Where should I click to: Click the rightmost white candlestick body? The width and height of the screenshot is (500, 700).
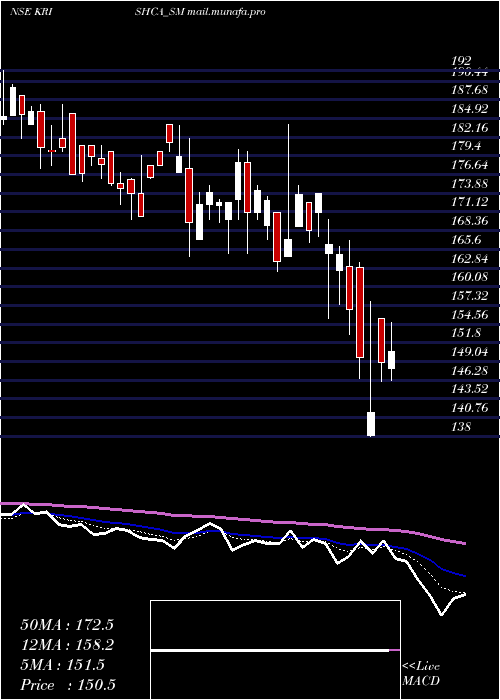(392, 360)
